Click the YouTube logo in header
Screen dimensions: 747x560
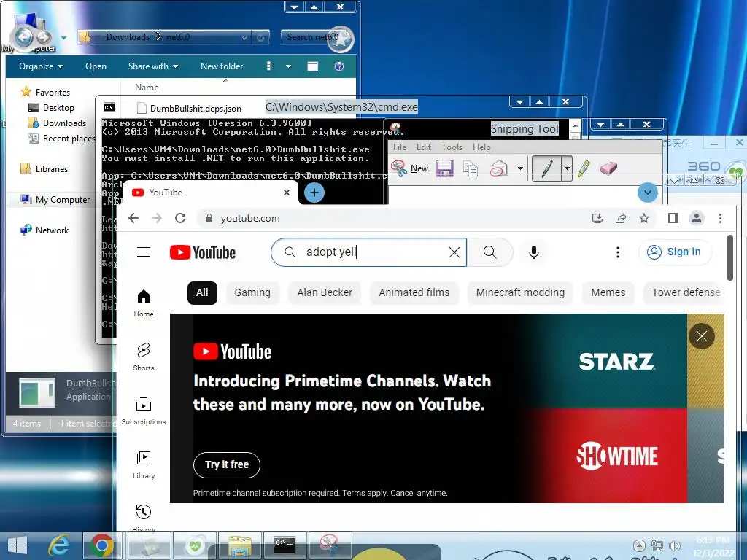click(203, 252)
